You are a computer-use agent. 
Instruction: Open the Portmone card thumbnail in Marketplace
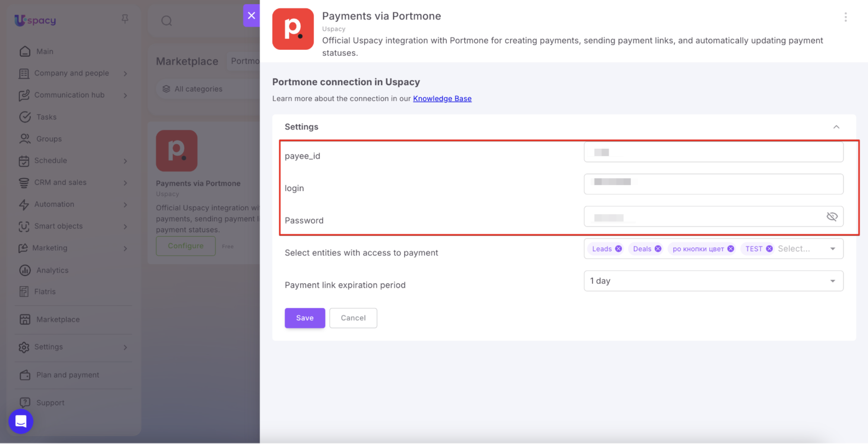pyautogui.click(x=177, y=151)
